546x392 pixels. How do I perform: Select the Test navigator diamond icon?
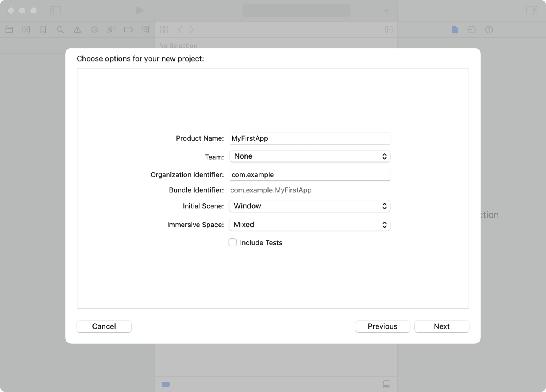click(94, 30)
